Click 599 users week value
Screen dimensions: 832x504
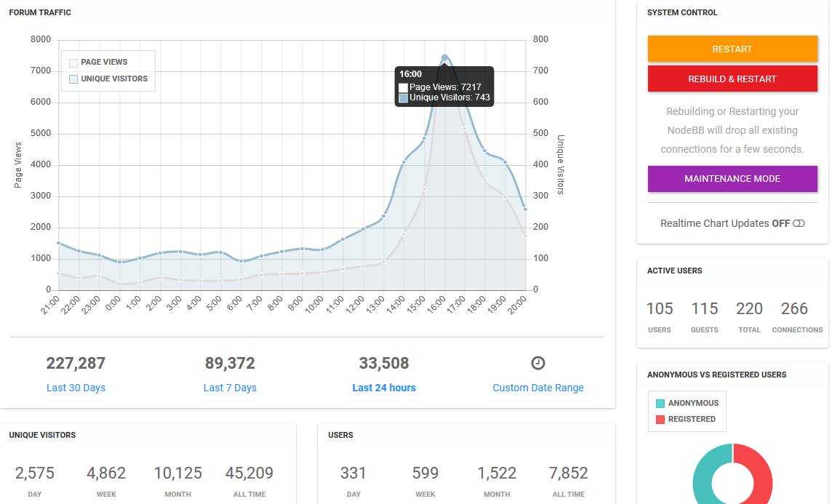coord(425,473)
